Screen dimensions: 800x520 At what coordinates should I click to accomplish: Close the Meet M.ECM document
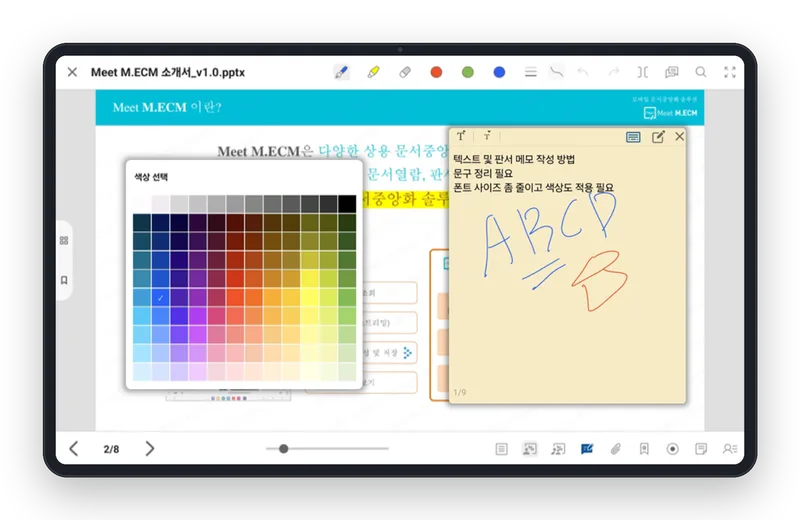[x=72, y=72]
